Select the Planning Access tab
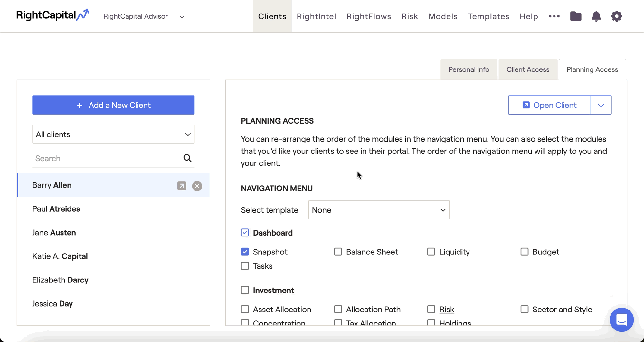 coord(592,69)
